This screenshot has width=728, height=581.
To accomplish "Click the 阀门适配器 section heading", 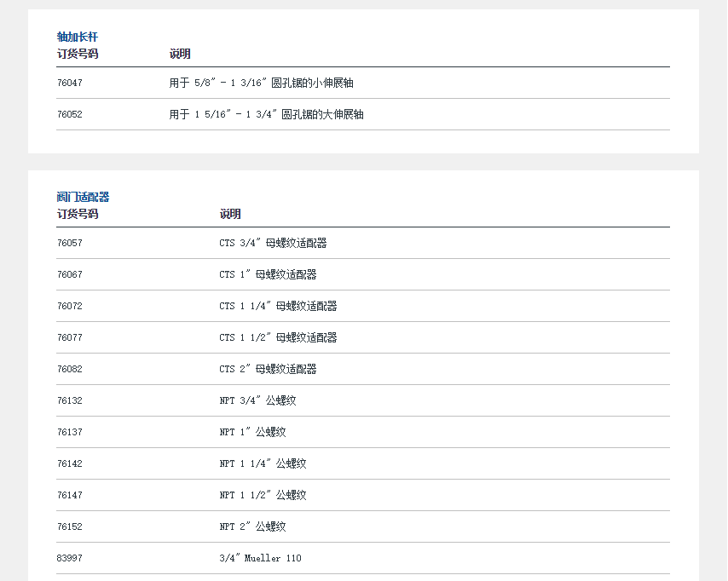I will 83,197.
